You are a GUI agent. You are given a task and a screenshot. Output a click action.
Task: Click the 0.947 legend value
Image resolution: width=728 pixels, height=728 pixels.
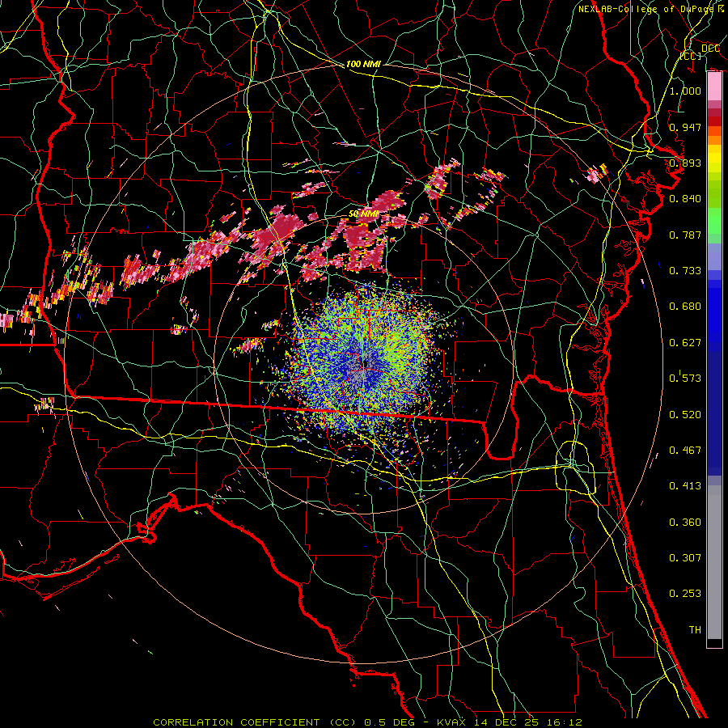685,127
